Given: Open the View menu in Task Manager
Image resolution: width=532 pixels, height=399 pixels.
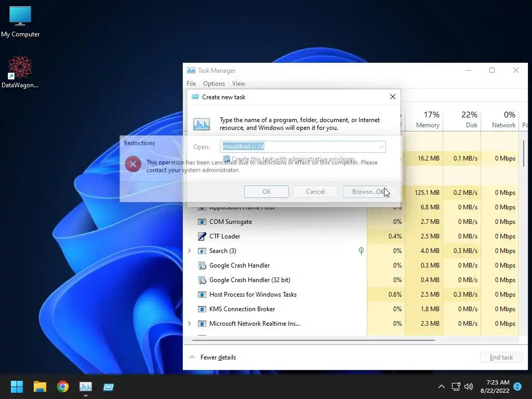Looking at the screenshot, I should pos(238,84).
